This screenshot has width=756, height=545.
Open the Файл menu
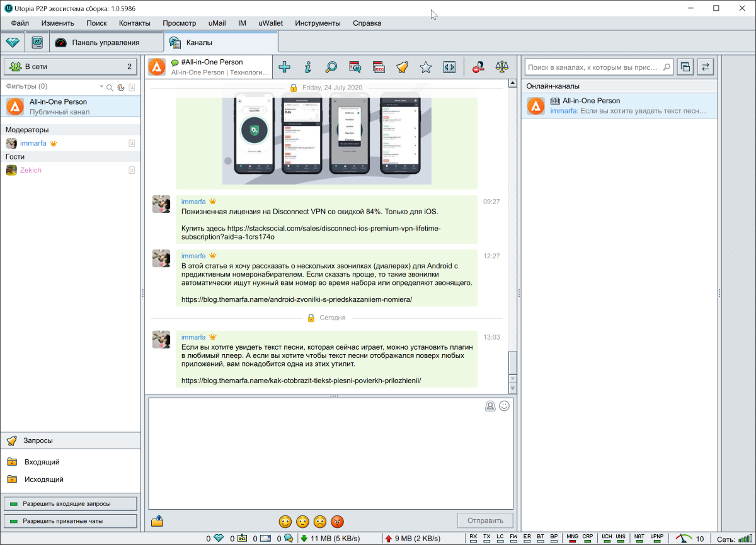pos(20,23)
